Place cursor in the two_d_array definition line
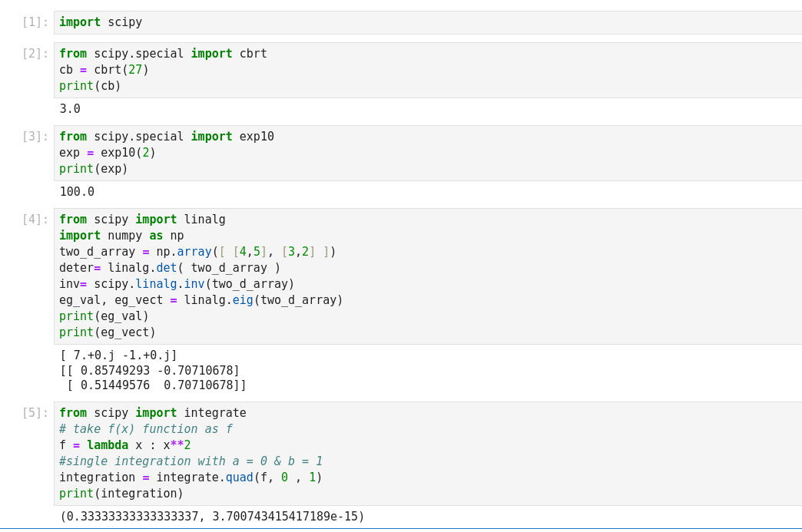Viewport: 802px width, 532px height. pos(197,252)
